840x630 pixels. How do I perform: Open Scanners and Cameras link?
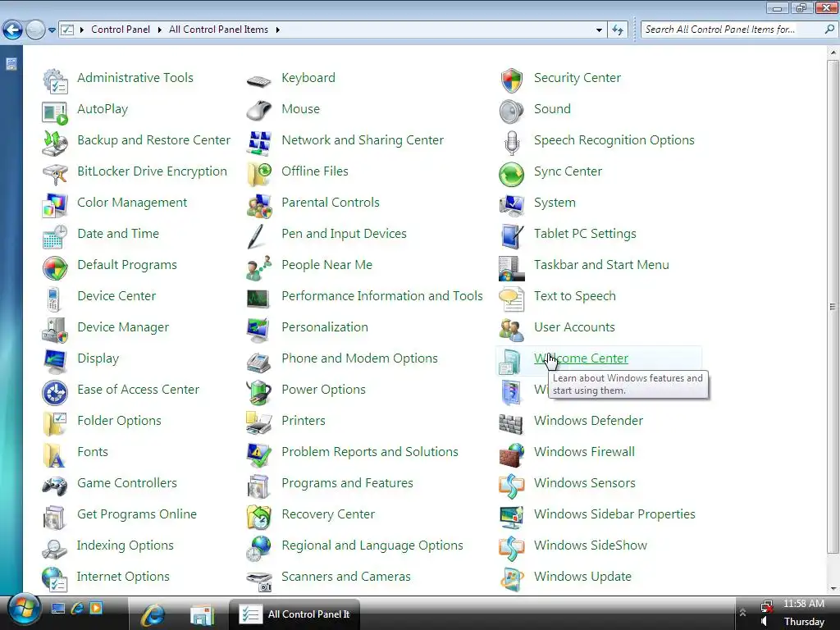click(346, 577)
